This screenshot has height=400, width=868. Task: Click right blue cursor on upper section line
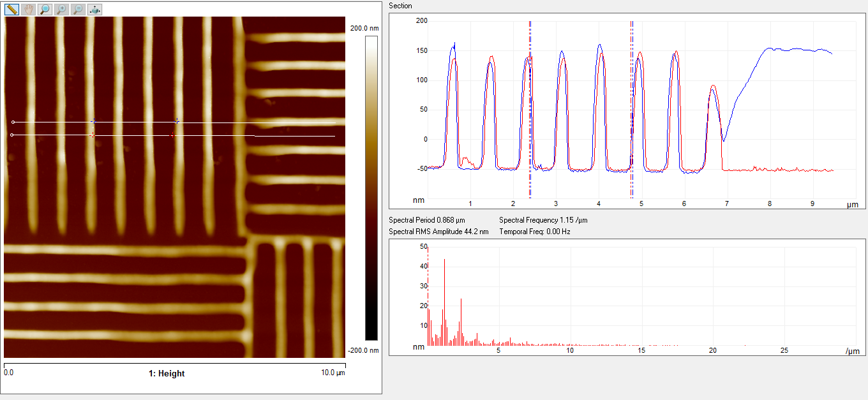pos(177,121)
